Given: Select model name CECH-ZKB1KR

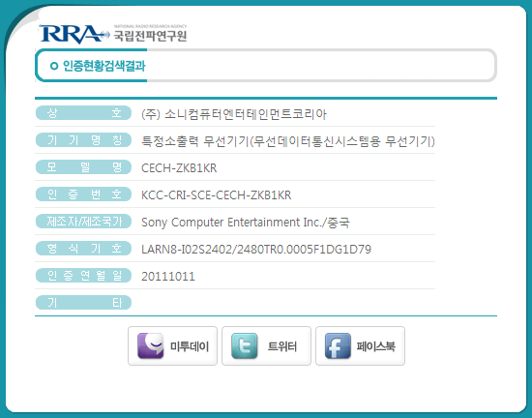Looking at the screenshot, I should tap(179, 168).
